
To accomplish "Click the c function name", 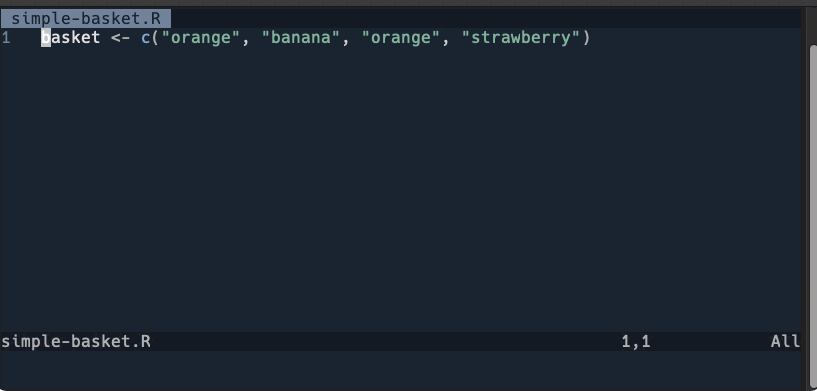I will [146, 38].
